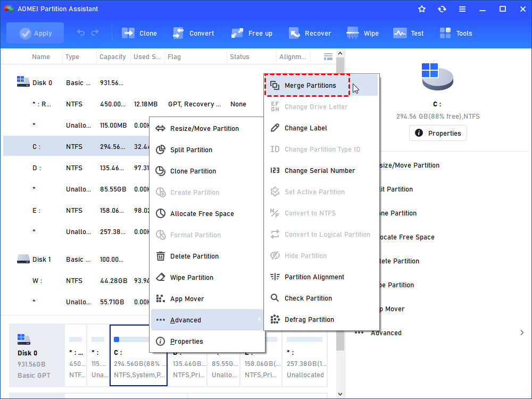Sort by the Name column header
The width and height of the screenshot is (532, 399).
41,57
